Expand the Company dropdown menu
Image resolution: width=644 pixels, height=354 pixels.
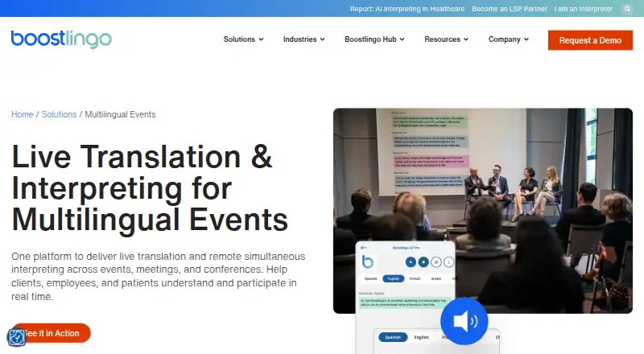tap(509, 39)
